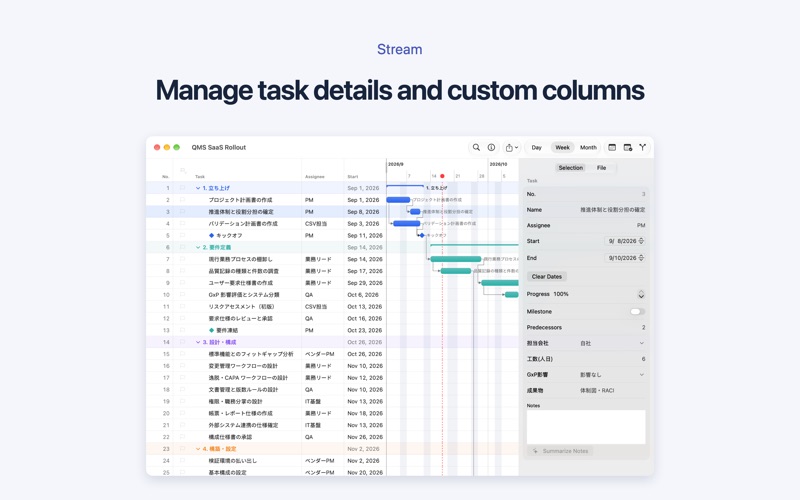
Task: Click the Task column header
Action: pos(200,177)
